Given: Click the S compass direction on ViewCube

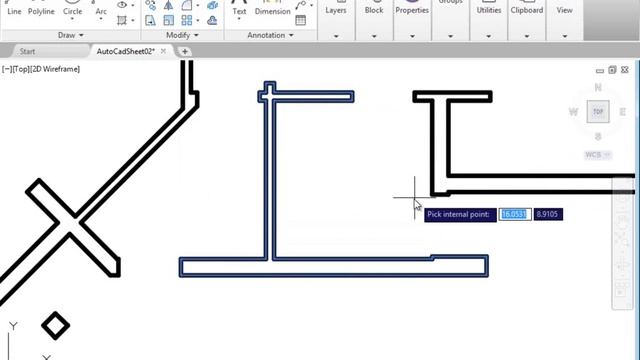Looking at the screenshot, I should (598, 137).
